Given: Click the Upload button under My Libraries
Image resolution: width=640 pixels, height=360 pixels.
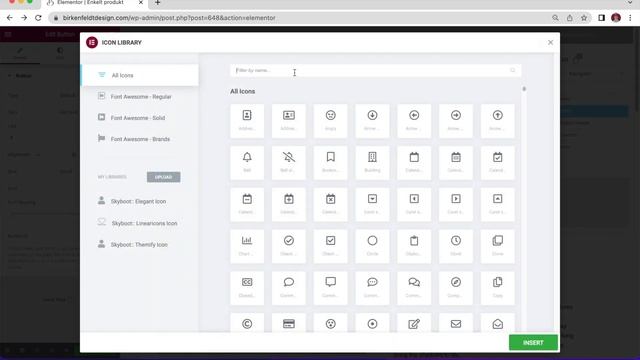Looking at the screenshot, I should pos(163,177).
